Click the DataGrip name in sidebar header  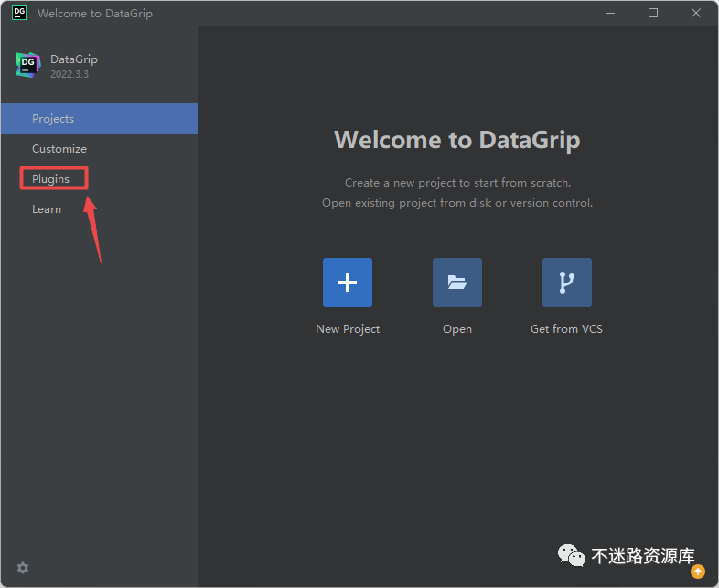(74, 59)
